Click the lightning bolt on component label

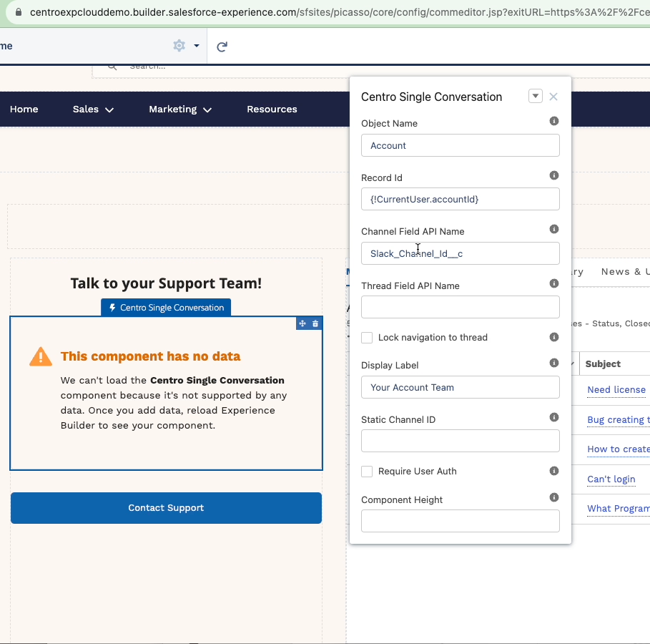pyautogui.click(x=112, y=308)
